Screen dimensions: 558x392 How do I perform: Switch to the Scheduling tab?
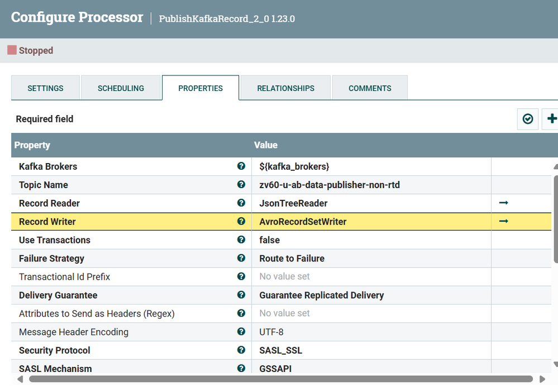(121, 88)
